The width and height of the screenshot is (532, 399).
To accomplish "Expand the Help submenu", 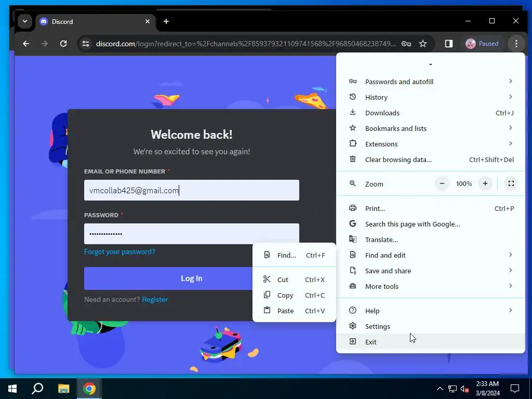I will click(x=431, y=311).
